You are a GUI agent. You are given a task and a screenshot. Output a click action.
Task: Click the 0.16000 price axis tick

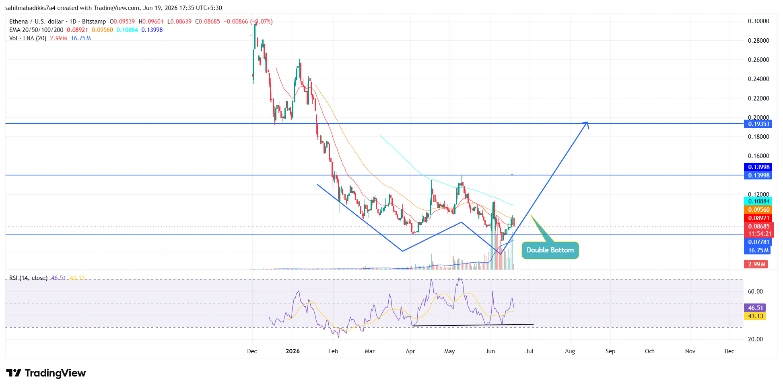(758, 156)
